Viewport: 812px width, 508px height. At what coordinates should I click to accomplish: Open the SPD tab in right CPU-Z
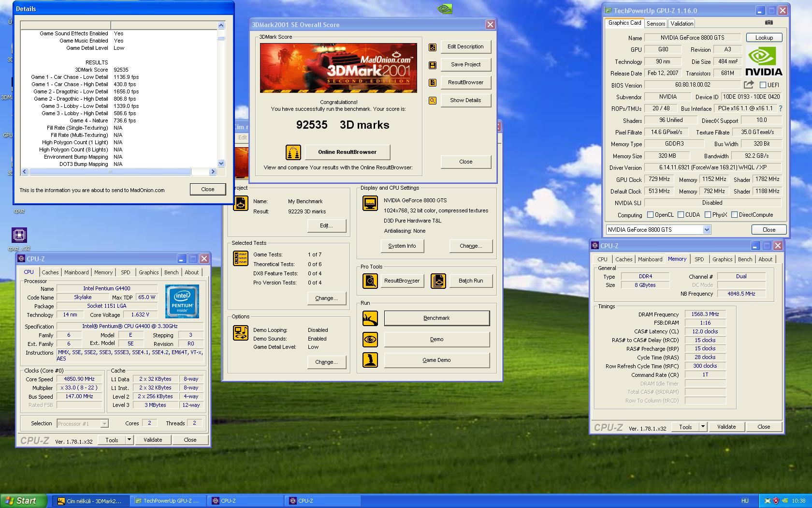(x=699, y=259)
